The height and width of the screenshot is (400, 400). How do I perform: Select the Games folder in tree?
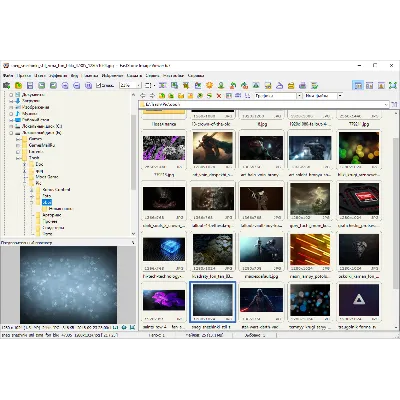pyautogui.click(x=35, y=139)
